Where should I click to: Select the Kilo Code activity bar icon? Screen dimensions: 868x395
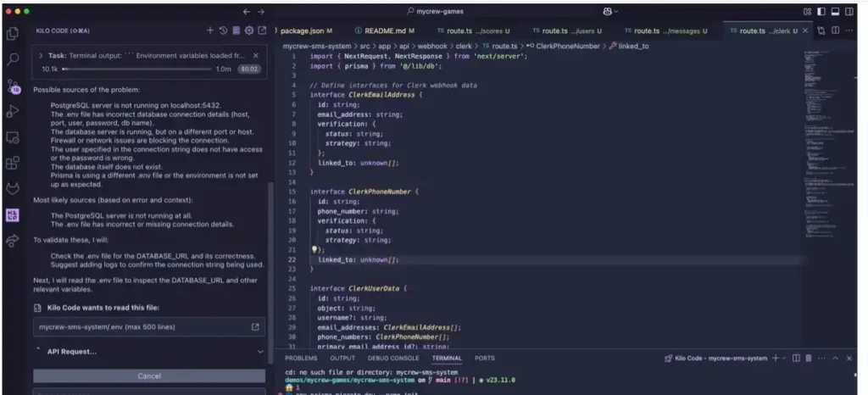(12, 215)
